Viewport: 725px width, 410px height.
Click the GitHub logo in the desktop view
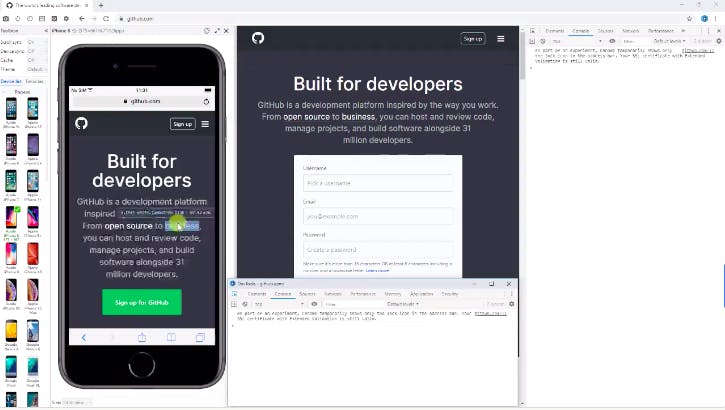click(258, 38)
